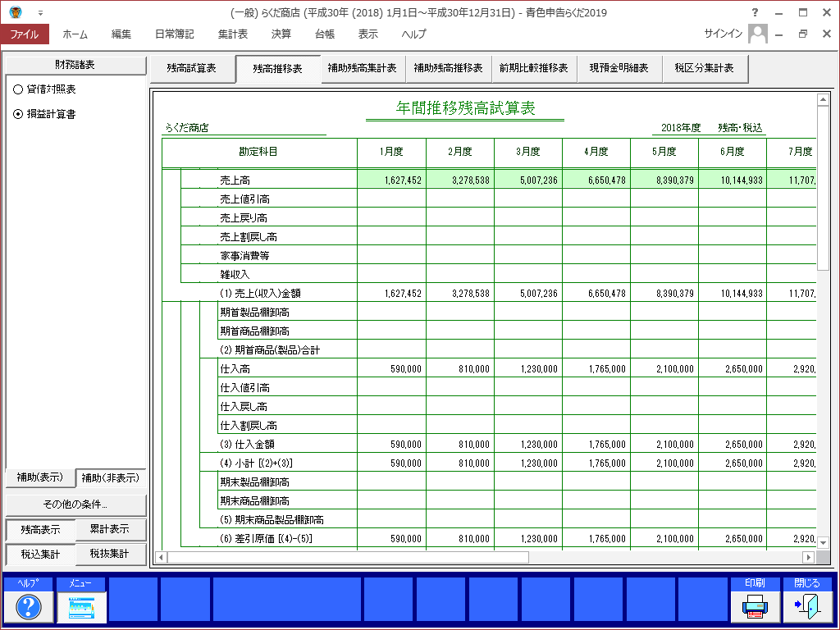This screenshot has width=840, height=630.
Task: Switch to 累計表示 mode
Action: 110,529
